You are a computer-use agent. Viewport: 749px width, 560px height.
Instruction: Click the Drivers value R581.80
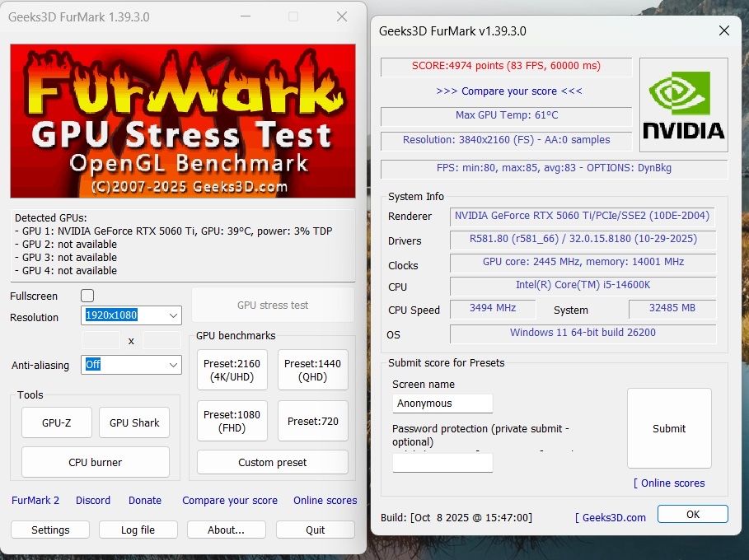coord(583,239)
